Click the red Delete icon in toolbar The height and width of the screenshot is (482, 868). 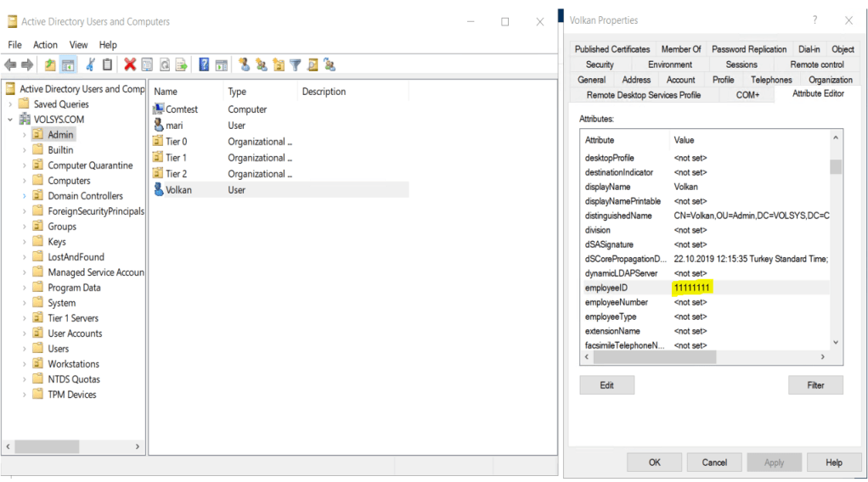pyautogui.click(x=130, y=64)
